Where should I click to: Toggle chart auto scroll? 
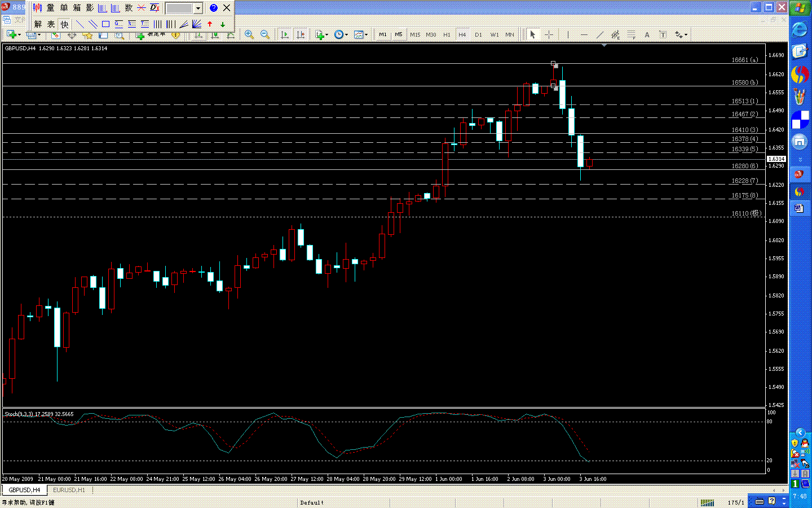[285, 35]
